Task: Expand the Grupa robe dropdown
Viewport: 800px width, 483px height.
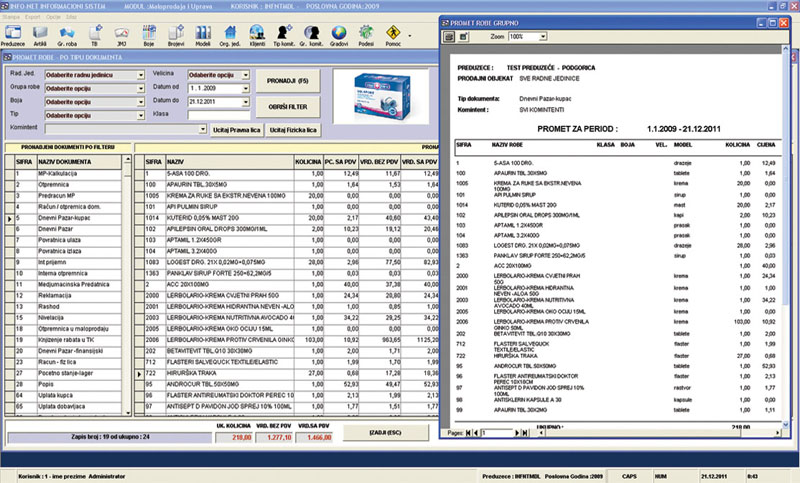Action: pyautogui.click(x=140, y=89)
